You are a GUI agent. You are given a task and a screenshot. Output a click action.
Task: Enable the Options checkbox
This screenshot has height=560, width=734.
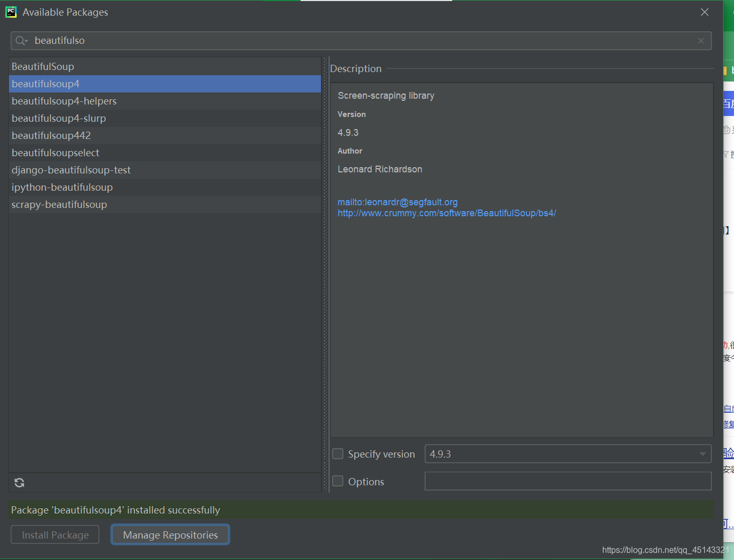338,481
